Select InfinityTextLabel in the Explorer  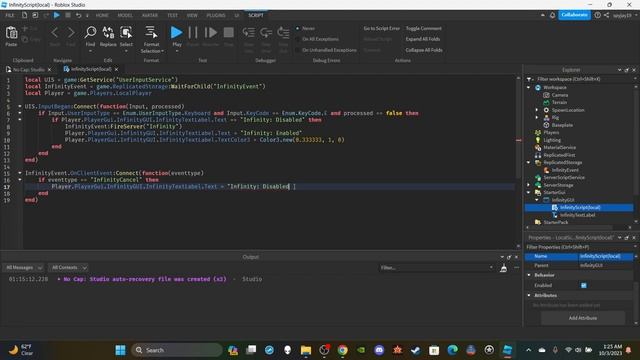[577, 215]
